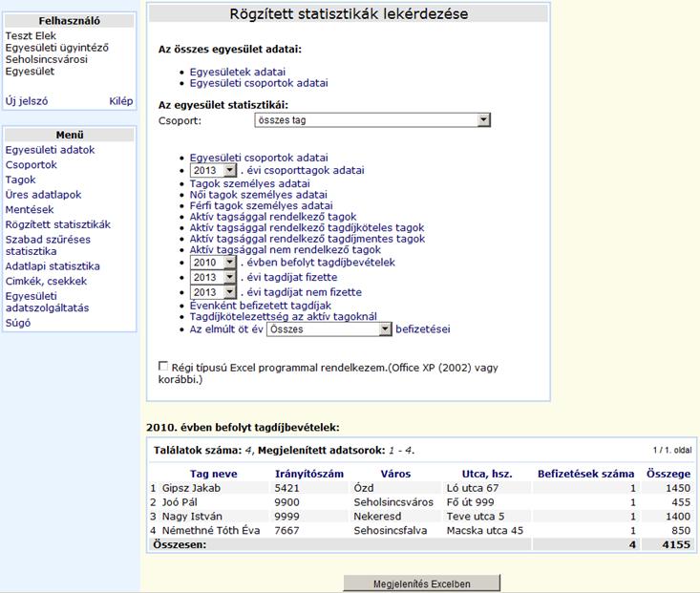Viewport: 700px width, 593px height.
Task: Click the Megjelenítés Excelben button
Action: [x=422, y=584]
